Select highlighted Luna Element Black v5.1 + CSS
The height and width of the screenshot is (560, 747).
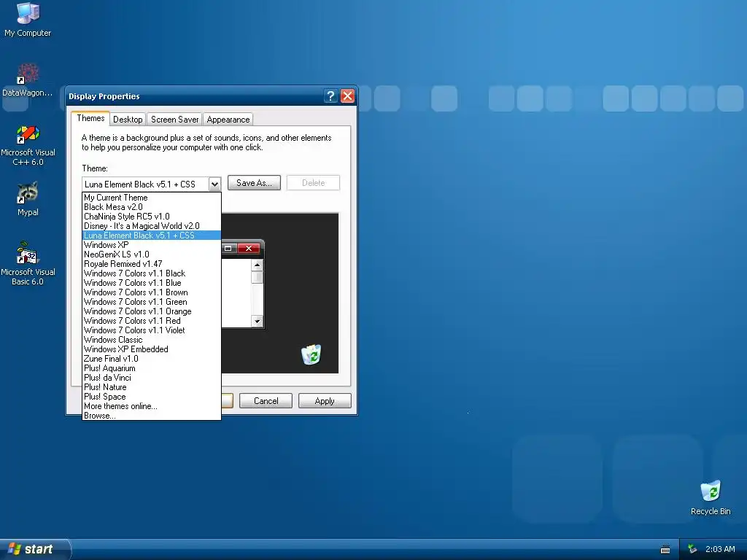(152, 236)
